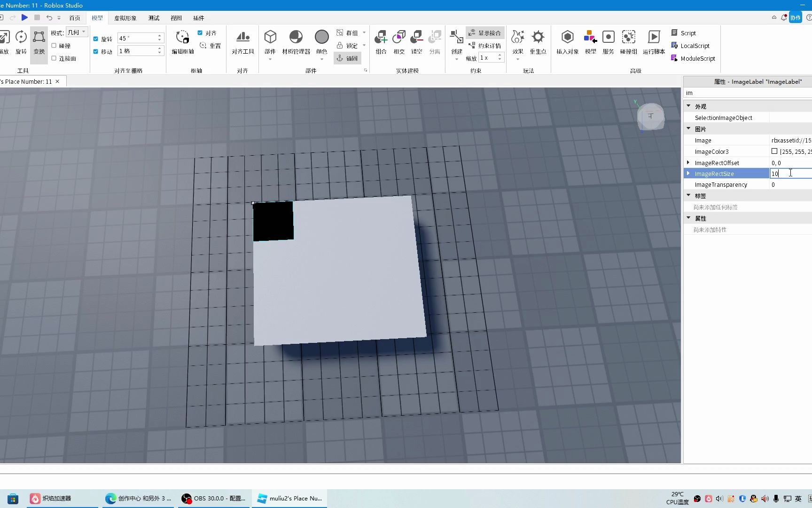
Task: Collapse the Attributes section in Properties
Action: 689,218
